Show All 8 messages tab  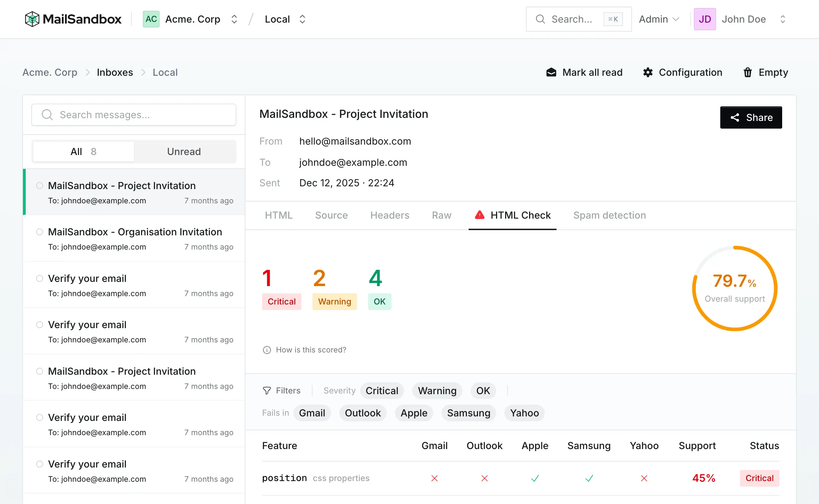[x=83, y=152]
